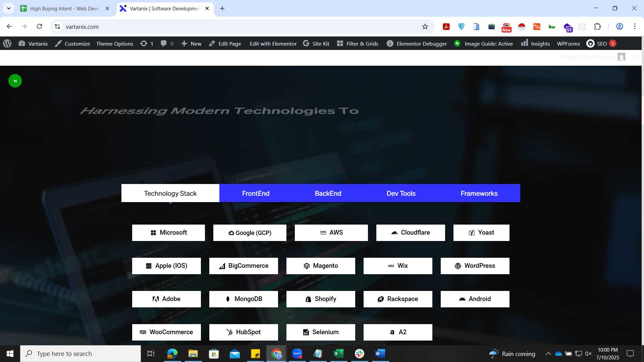
Task: Open Zoom from the taskbar
Action: 297,354
